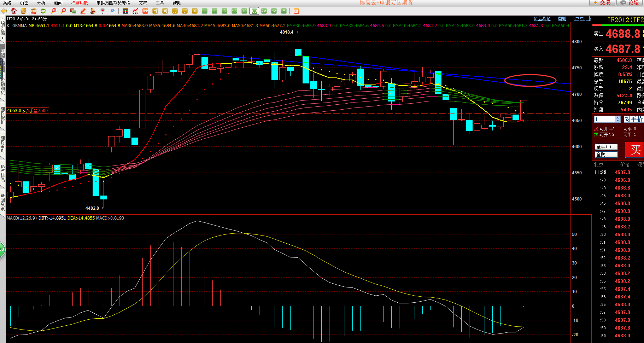Zoom out with the minus magnifier
The image size is (644, 343).
(x=63, y=11)
